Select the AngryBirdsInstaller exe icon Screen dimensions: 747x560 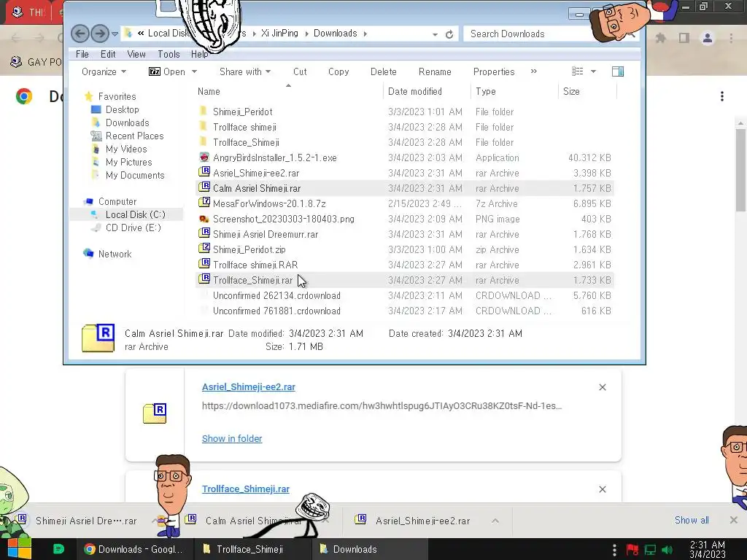pyautogui.click(x=204, y=157)
